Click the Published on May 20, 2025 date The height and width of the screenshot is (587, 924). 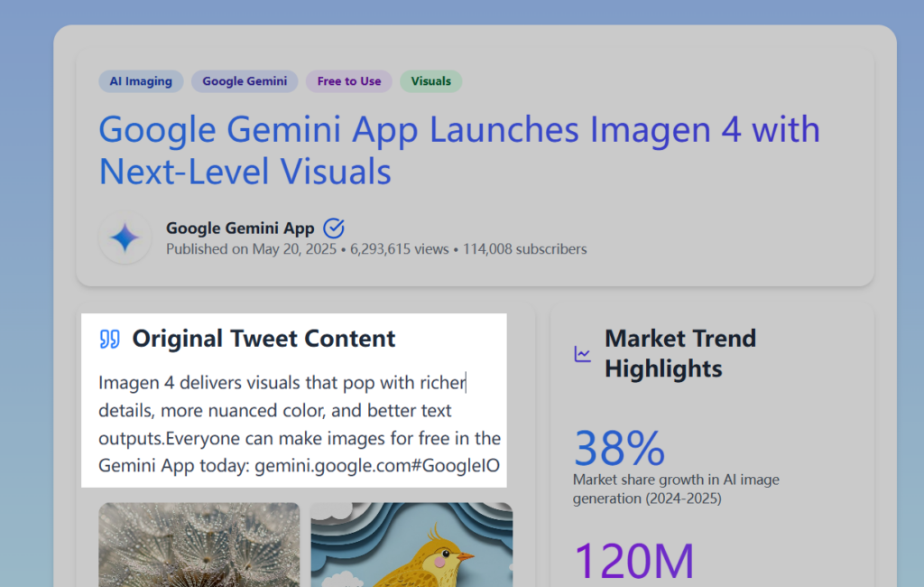251,249
